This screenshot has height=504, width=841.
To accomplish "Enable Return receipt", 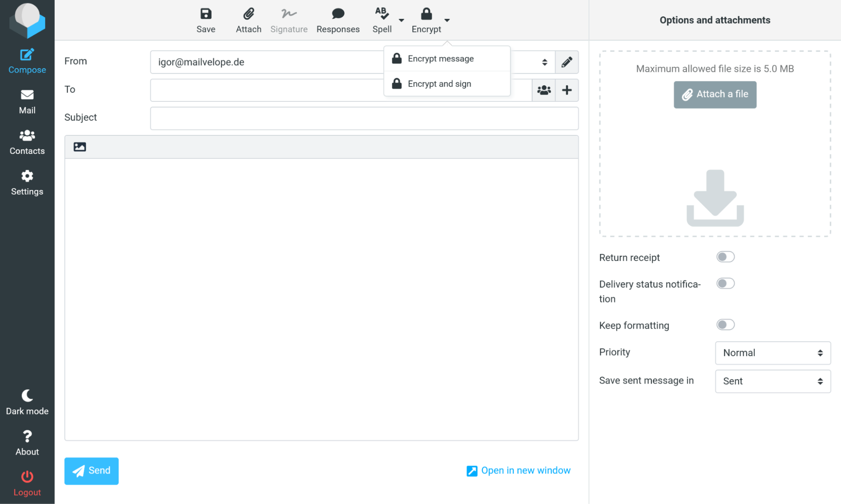I will point(725,256).
